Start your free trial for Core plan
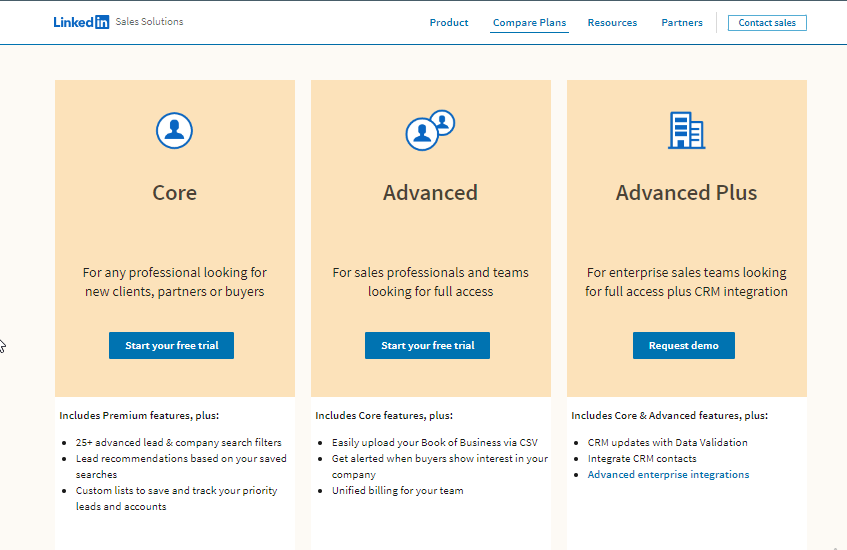This screenshot has width=847, height=550. tap(171, 345)
